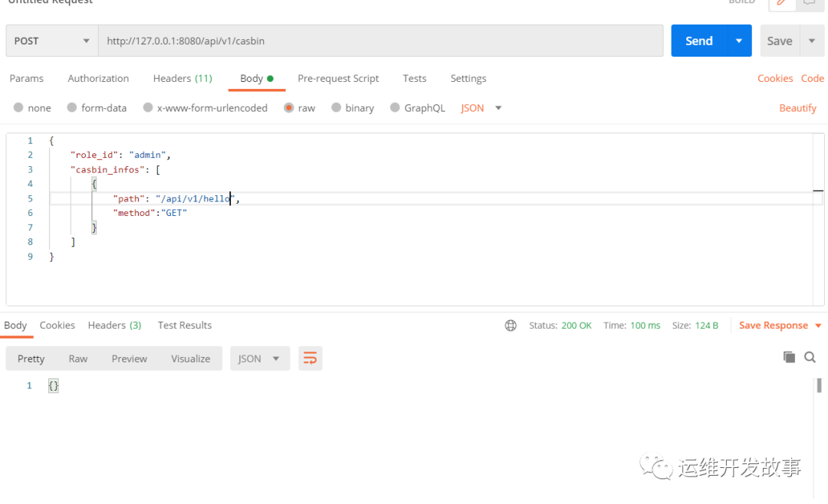Open the Pre-request Script tab
Image resolution: width=828 pixels, height=504 pixels.
click(x=338, y=79)
